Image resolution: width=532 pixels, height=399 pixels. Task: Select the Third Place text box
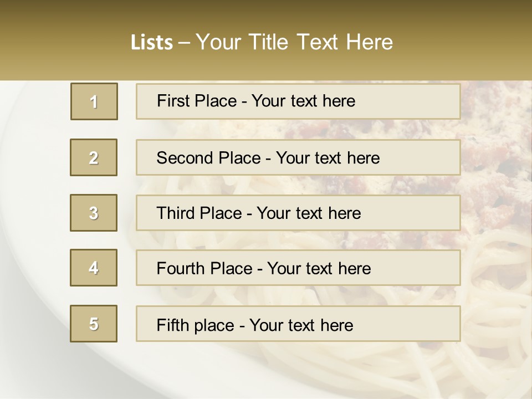pos(298,213)
